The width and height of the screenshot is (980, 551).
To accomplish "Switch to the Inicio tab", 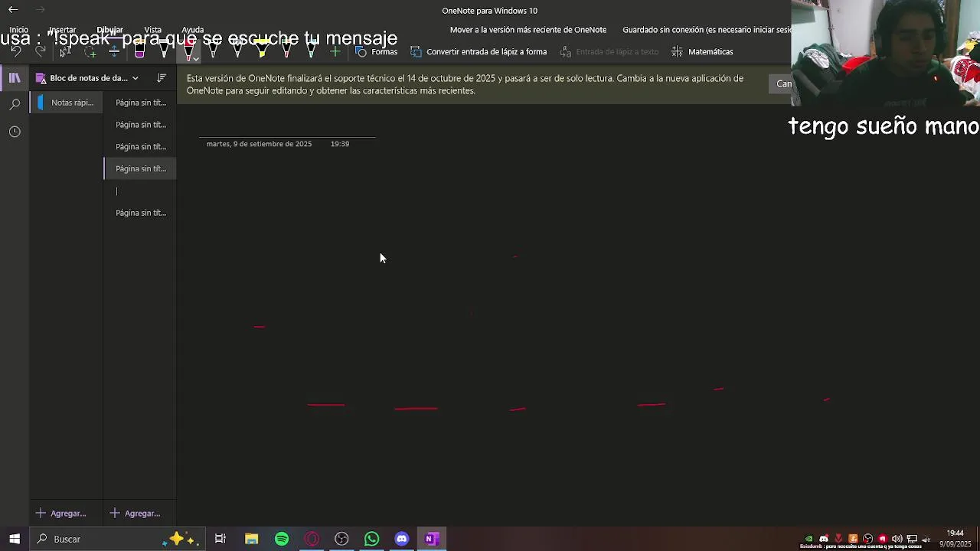I will pyautogui.click(x=18, y=30).
